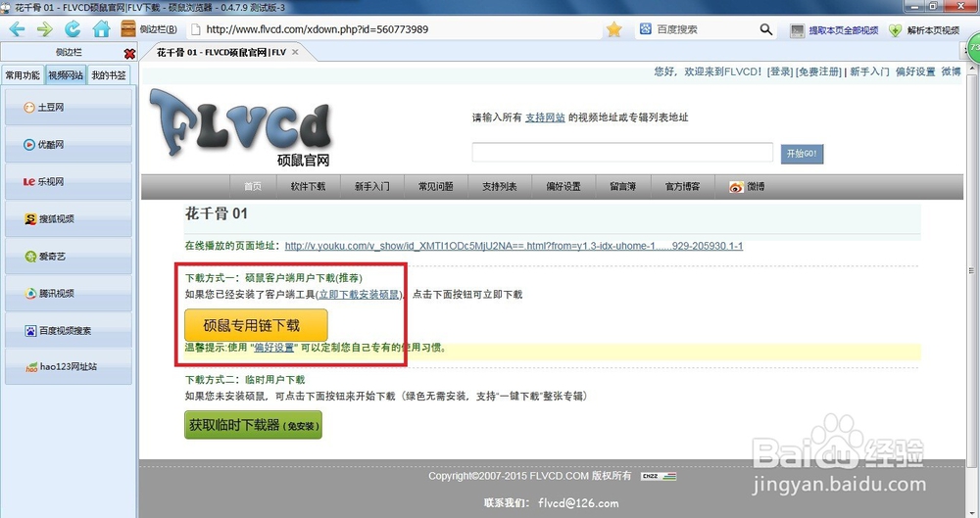Bookmark the page with the star icon

tap(613, 29)
